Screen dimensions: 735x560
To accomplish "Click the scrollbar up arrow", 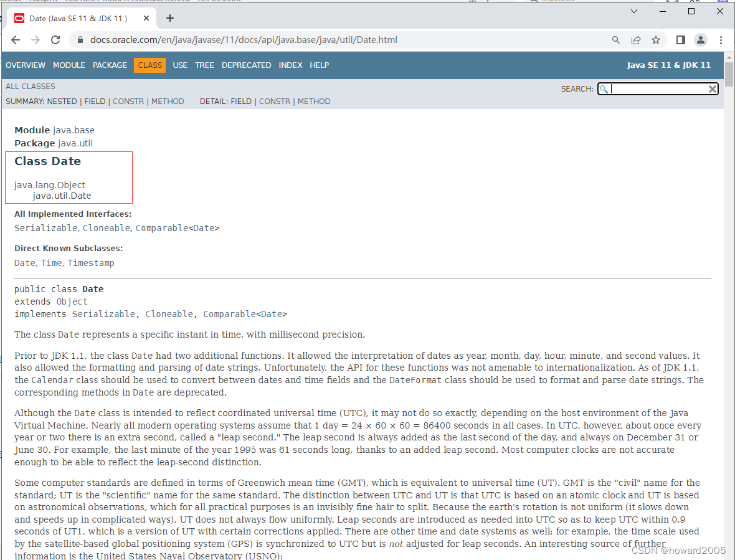I will point(729,57).
